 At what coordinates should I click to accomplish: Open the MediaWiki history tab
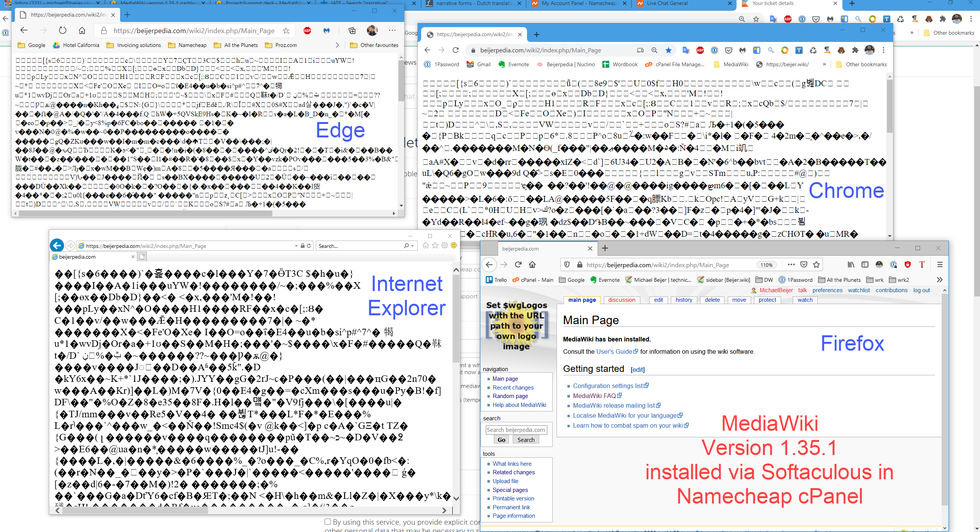pos(683,300)
